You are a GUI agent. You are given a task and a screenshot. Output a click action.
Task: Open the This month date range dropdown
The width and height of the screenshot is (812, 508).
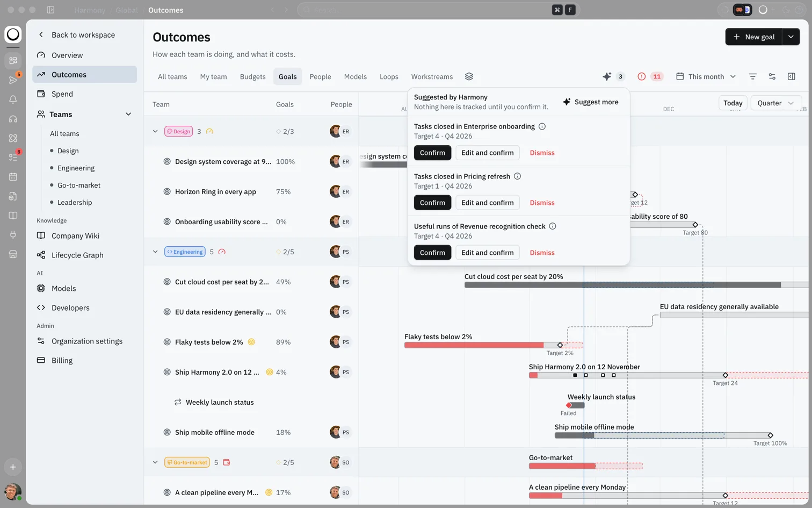click(x=706, y=76)
